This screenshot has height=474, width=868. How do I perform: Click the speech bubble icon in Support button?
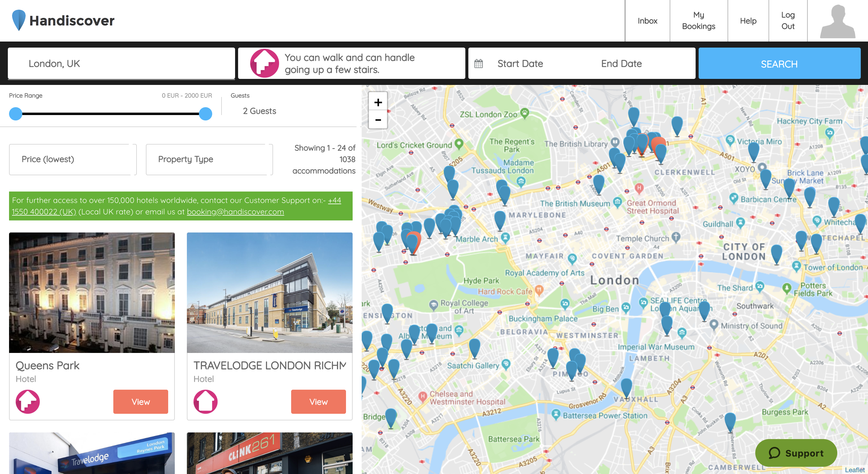click(x=774, y=453)
